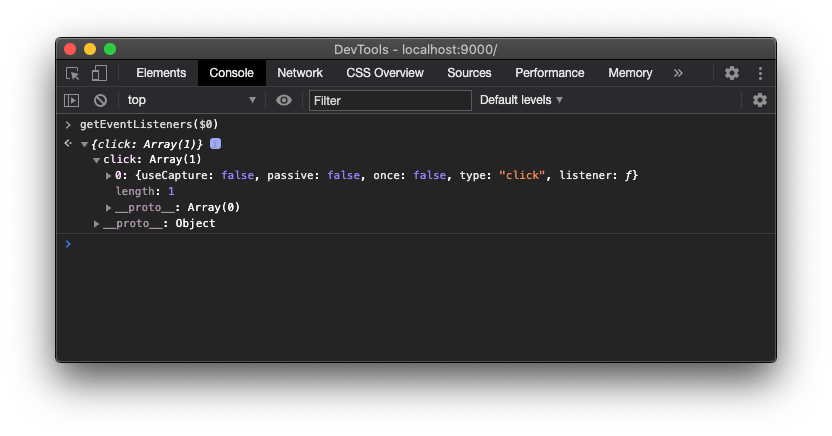Expand the __proto__: Object node
The height and width of the screenshot is (436, 832).
[x=97, y=224]
